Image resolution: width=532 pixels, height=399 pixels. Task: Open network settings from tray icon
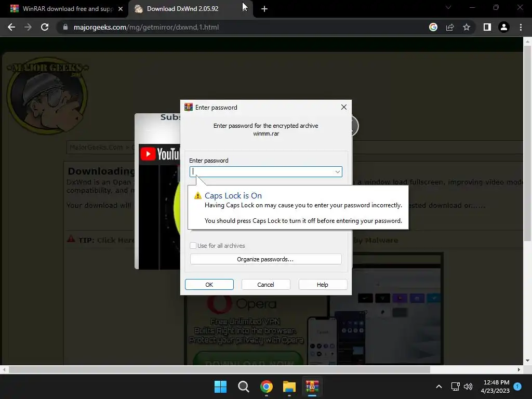[x=455, y=387]
